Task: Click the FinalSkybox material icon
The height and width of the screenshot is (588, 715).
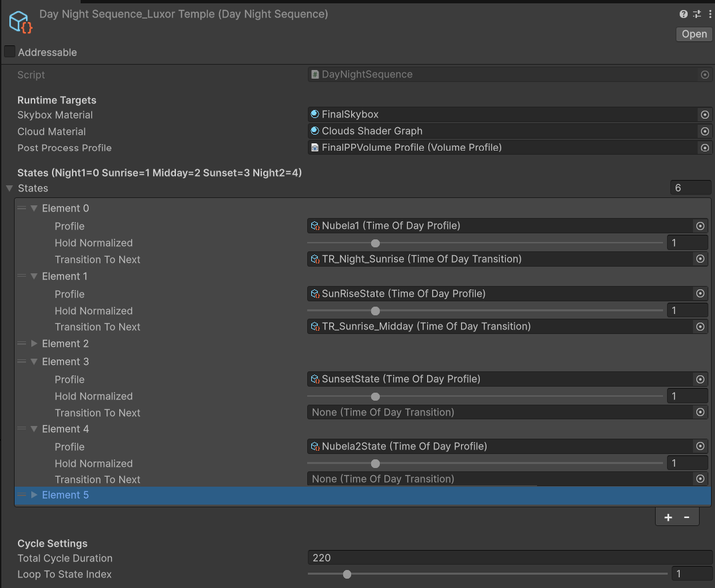Action: 315,114
